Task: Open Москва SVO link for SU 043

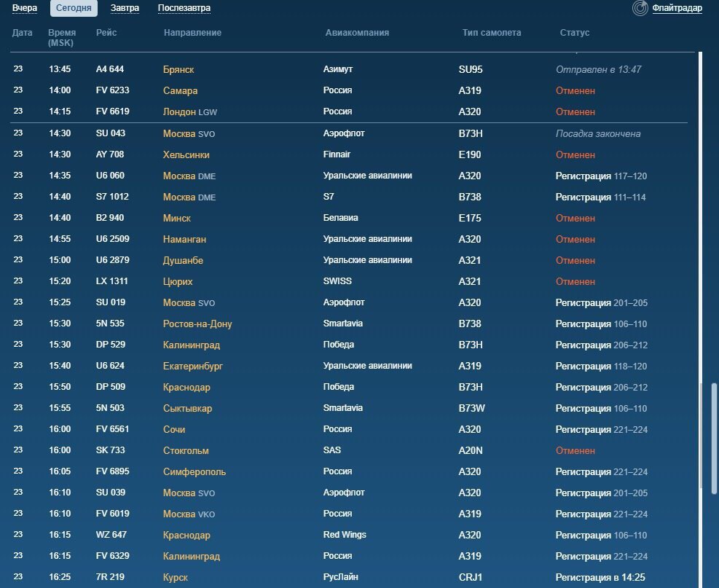Action: (x=189, y=133)
